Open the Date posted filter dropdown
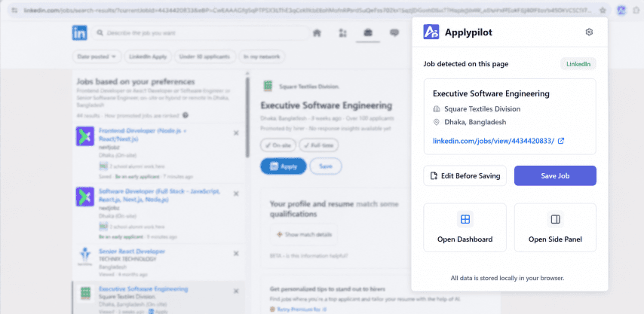The width and height of the screenshot is (644, 314). coord(97,56)
